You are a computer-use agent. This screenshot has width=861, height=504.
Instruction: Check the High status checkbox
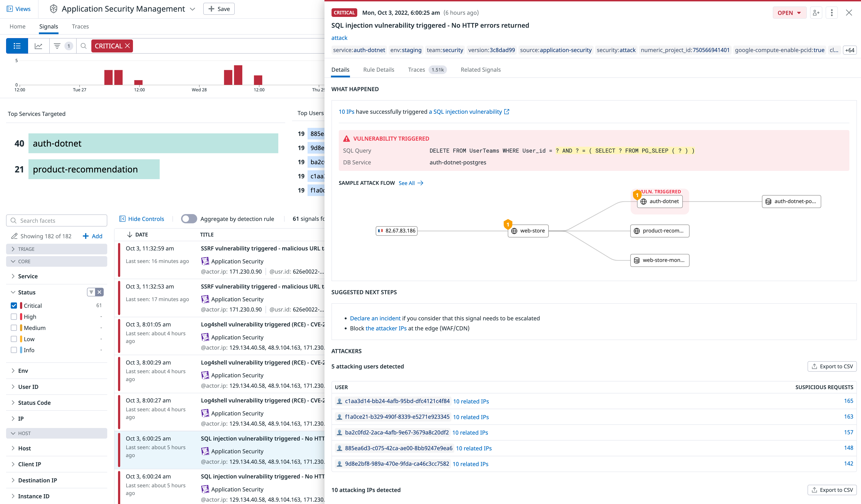click(x=14, y=316)
